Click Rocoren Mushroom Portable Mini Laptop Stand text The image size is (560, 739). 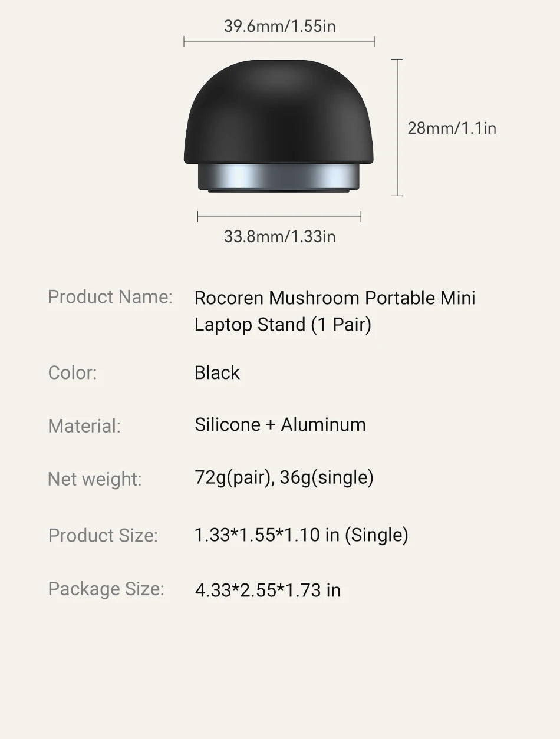point(335,311)
